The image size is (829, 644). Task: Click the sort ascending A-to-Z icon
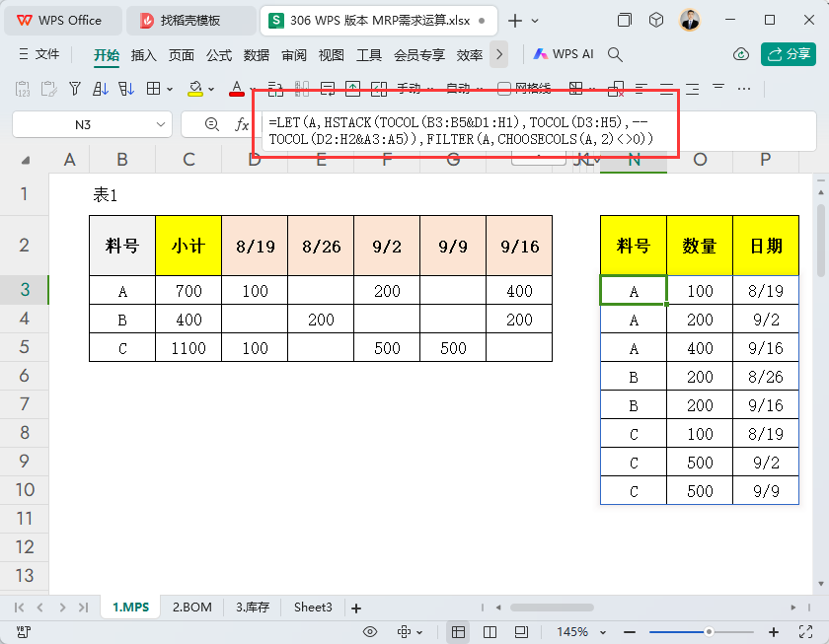(x=100, y=89)
